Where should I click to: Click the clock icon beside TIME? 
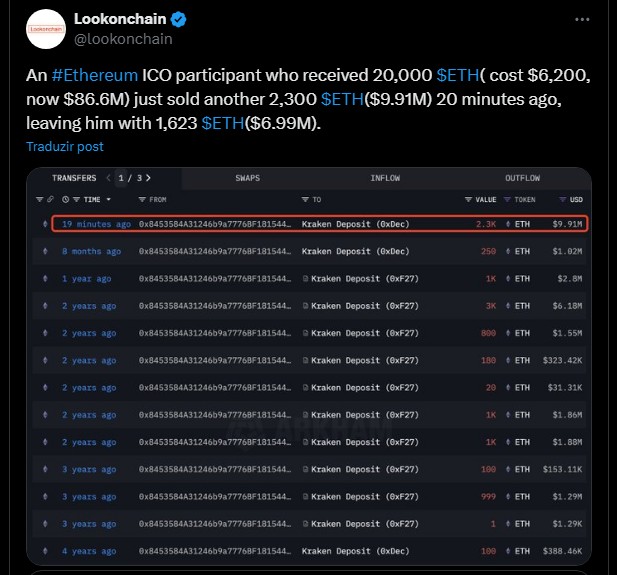(x=65, y=200)
